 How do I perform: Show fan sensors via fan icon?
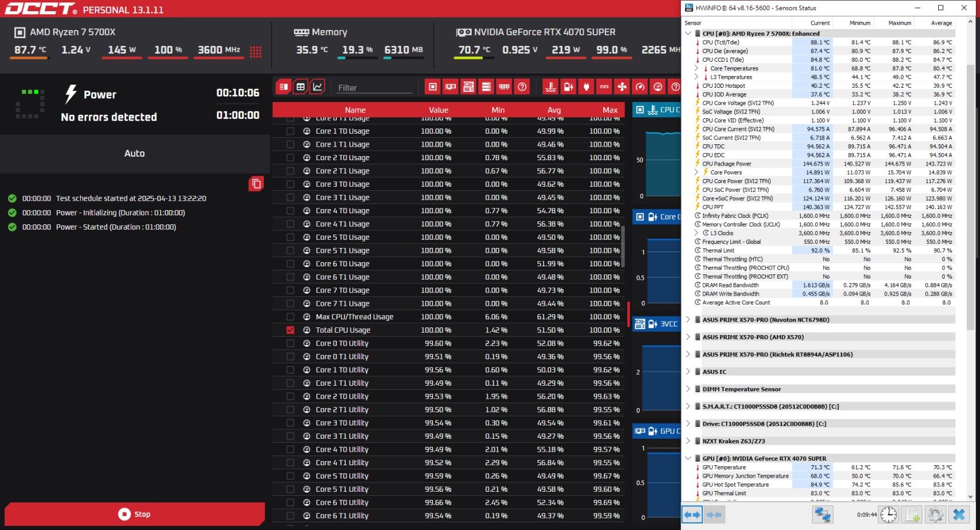pos(622,87)
